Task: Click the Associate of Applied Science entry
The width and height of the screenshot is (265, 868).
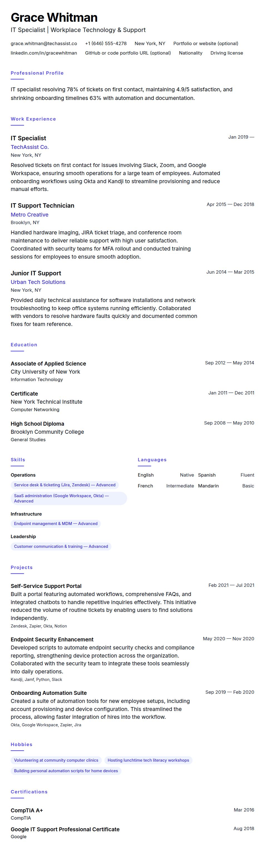Action: (x=48, y=364)
